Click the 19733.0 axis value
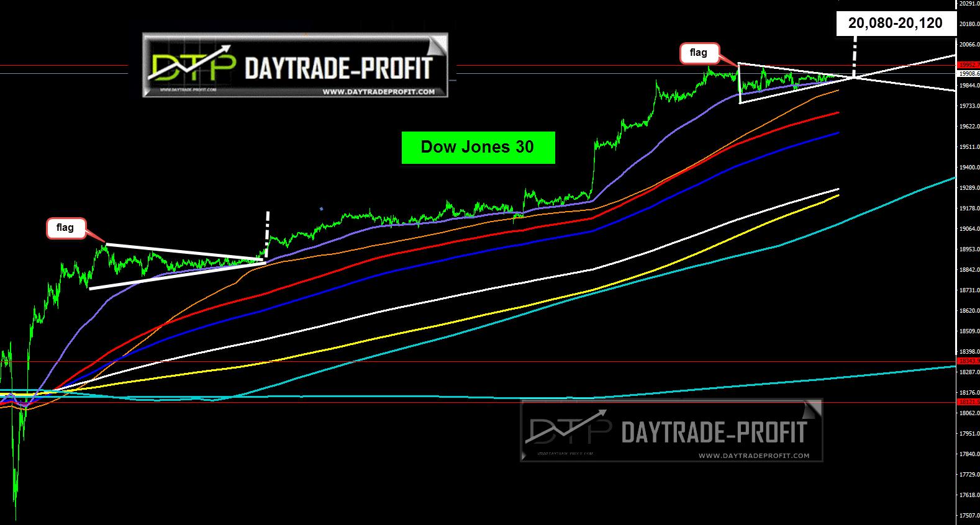The width and height of the screenshot is (980, 525). click(969, 106)
